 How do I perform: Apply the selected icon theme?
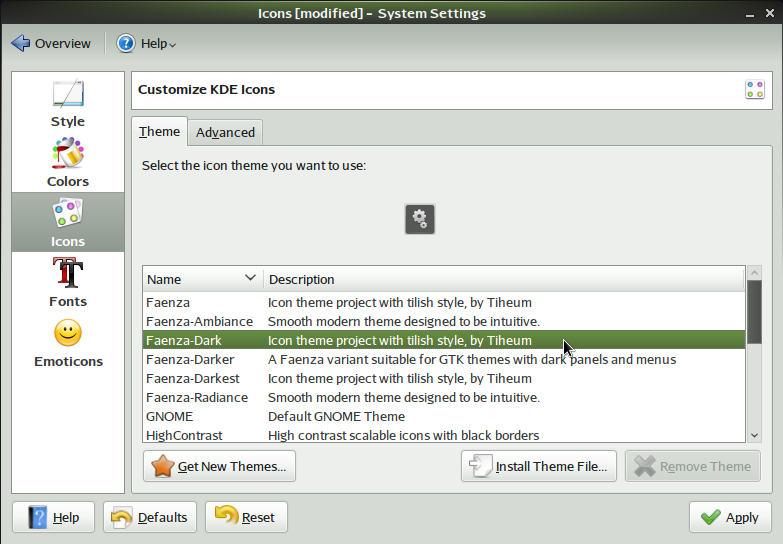point(730,517)
